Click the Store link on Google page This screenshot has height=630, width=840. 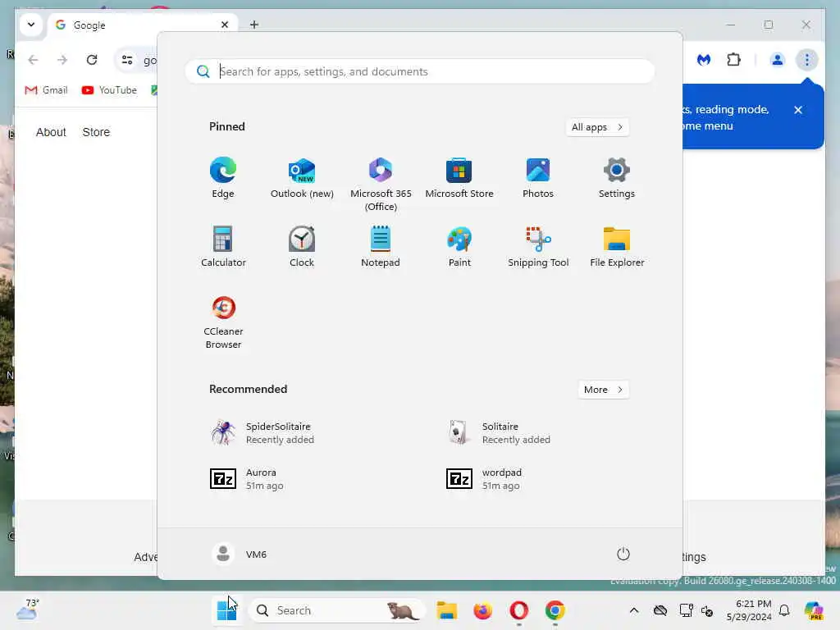coord(96,132)
